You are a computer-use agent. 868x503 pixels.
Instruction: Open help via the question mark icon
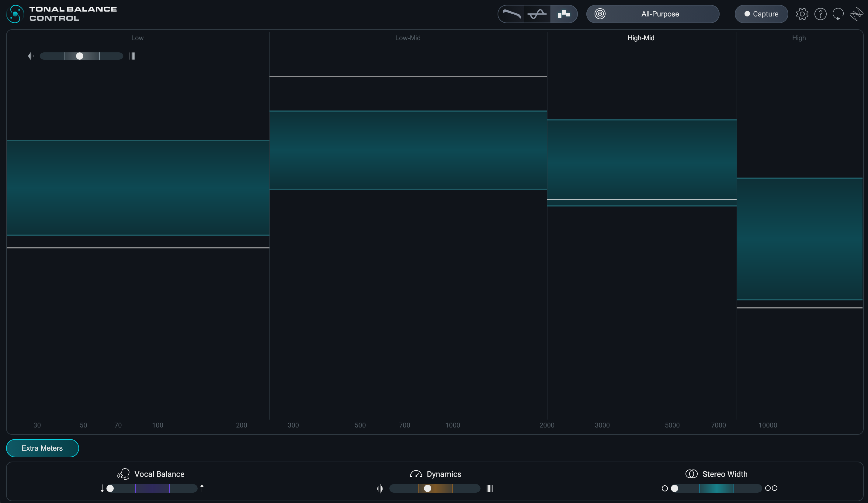820,14
